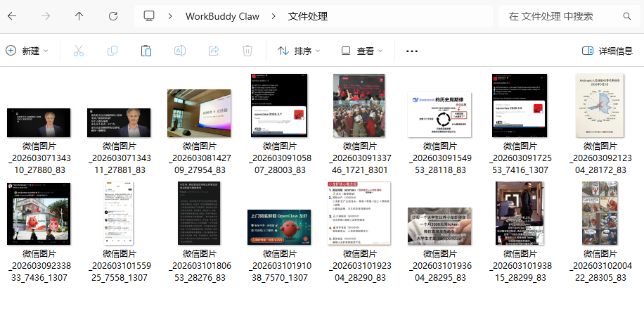Select openclaw 2026.3.7 screenshot thumbnail
Viewport: 644px width, 318px height.
279,105
